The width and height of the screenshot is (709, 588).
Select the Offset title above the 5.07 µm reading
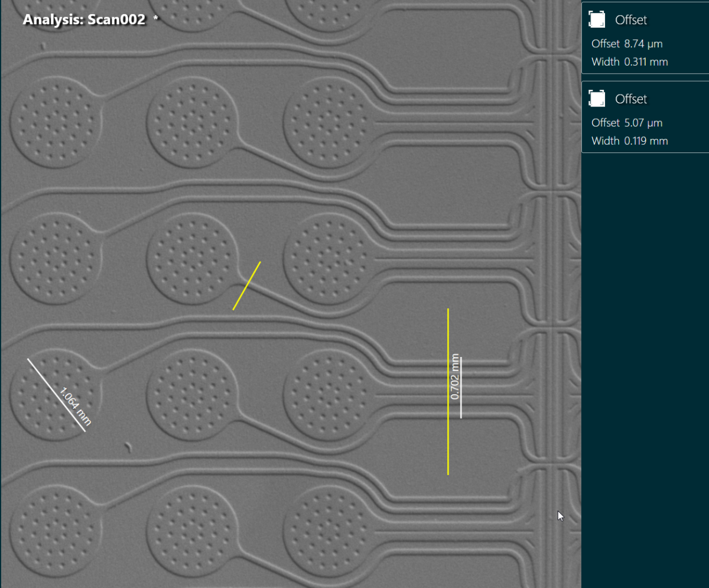[x=631, y=99]
